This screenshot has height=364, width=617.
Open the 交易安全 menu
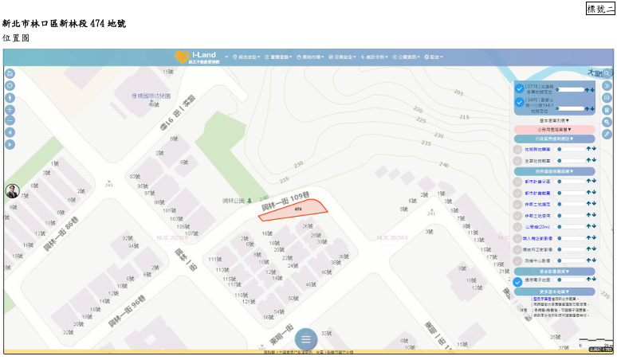pos(344,57)
